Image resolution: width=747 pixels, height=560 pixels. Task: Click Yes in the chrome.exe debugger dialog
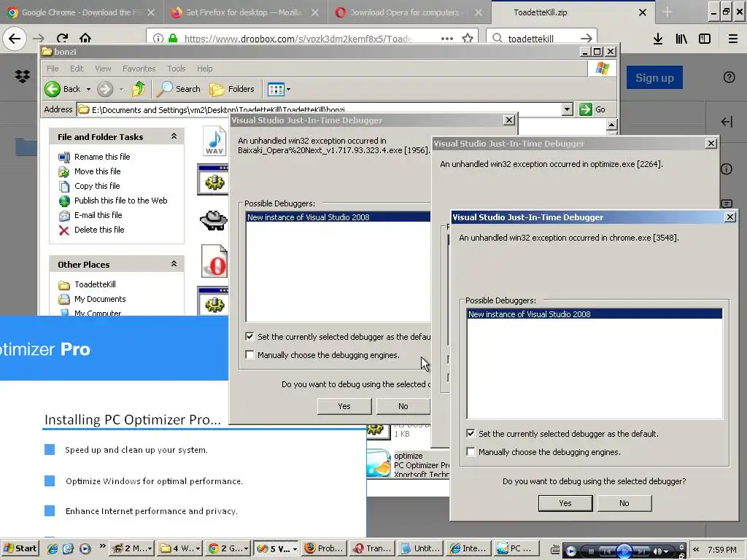(565, 503)
